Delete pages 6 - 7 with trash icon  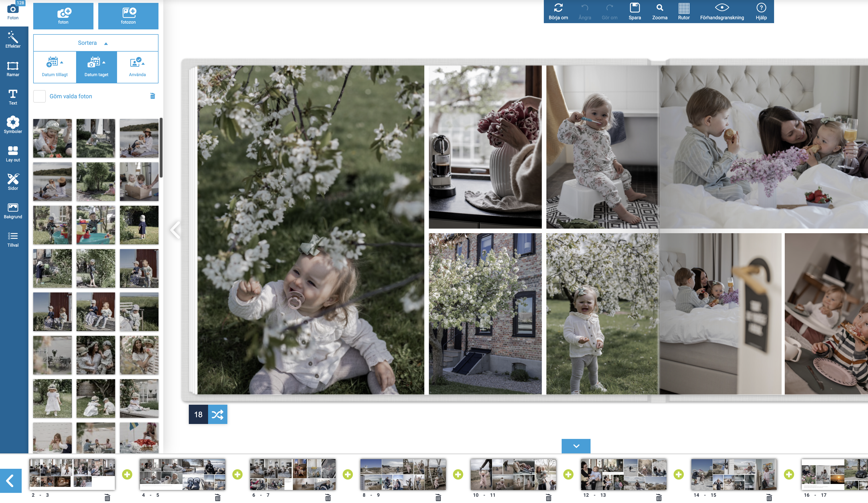(x=328, y=497)
